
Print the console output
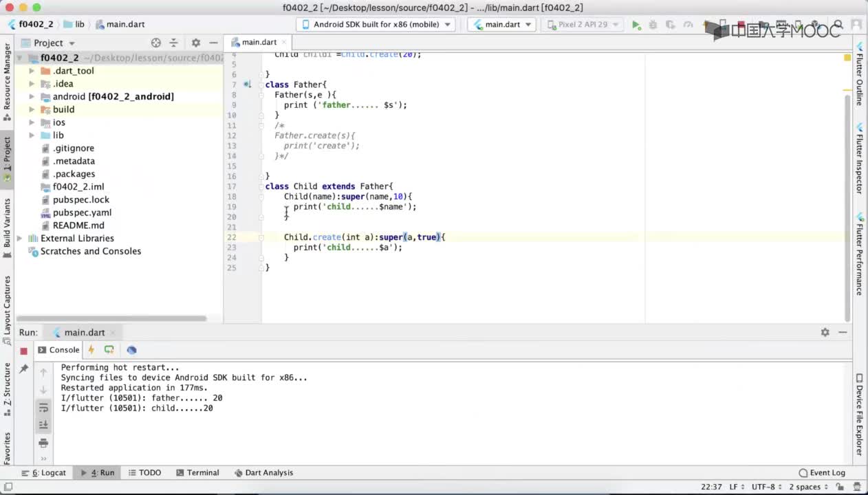coord(43,443)
